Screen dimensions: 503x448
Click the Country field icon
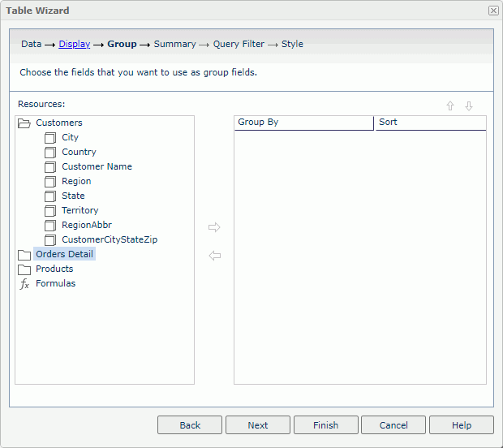click(50, 153)
